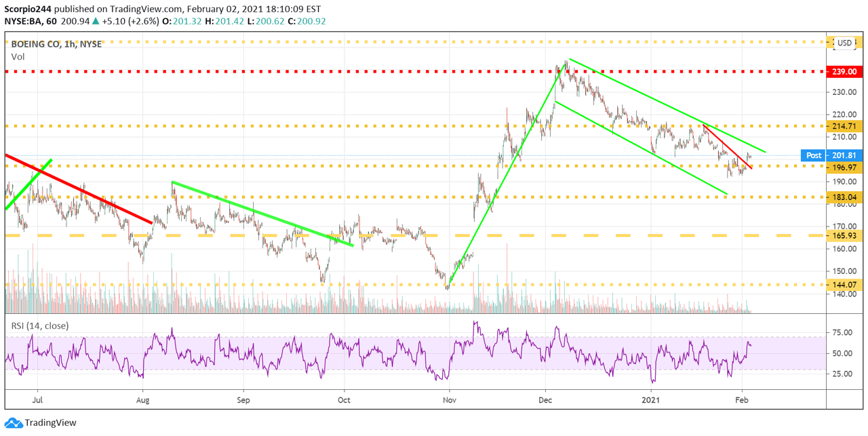Click the Aug label on time axis
The image size is (868, 436).
point(143,400)
